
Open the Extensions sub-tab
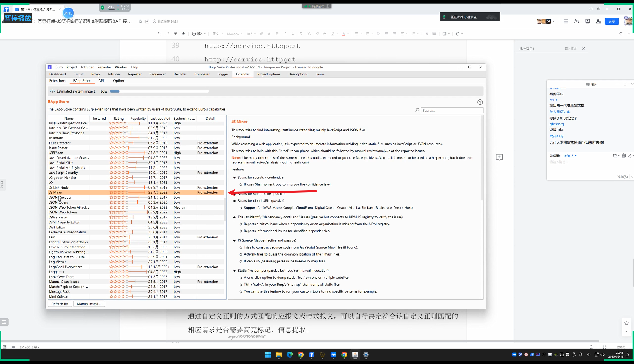pyautogui.click(x=57, y=81)
